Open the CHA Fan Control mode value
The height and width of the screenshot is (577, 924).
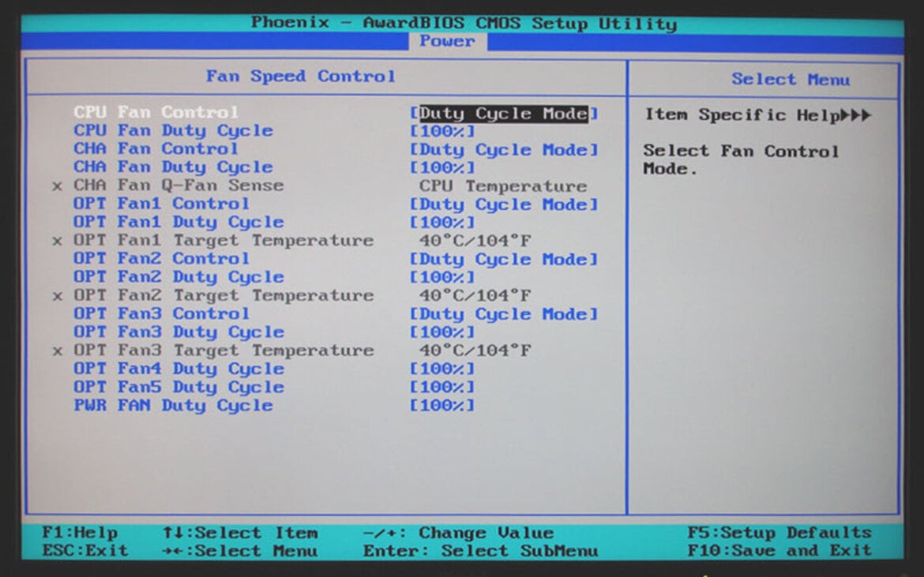point(504,149)
